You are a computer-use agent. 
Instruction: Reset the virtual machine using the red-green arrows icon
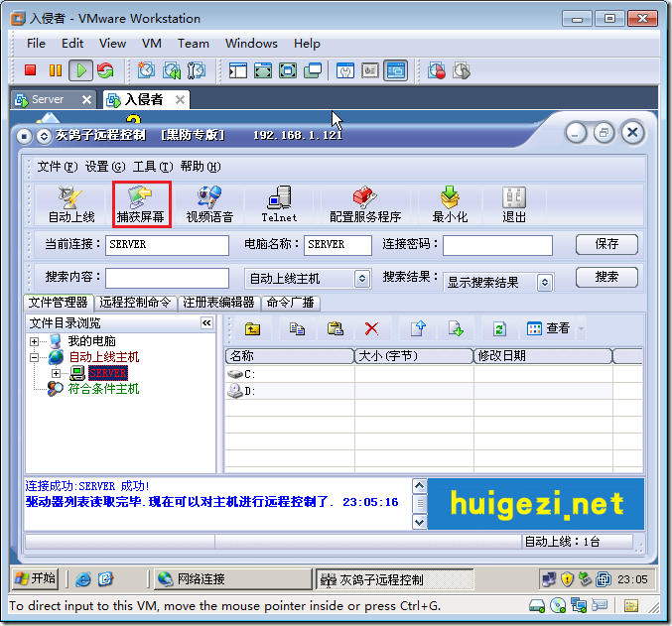105,70
